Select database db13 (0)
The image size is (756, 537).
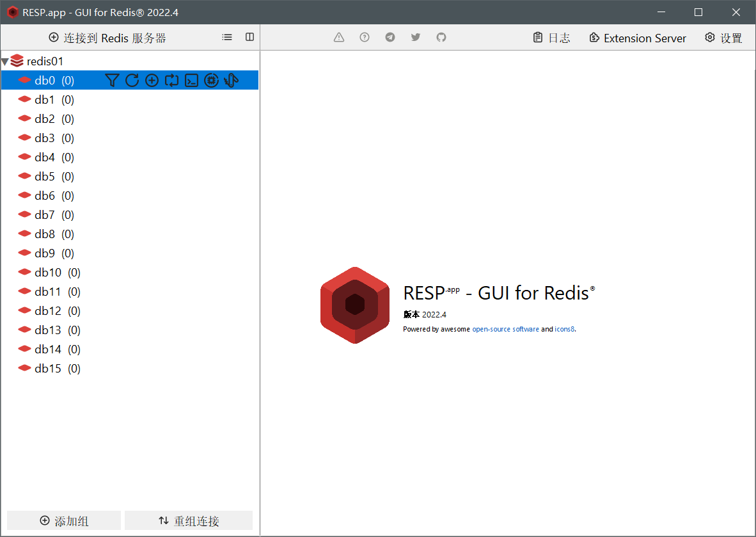[130, 330]
